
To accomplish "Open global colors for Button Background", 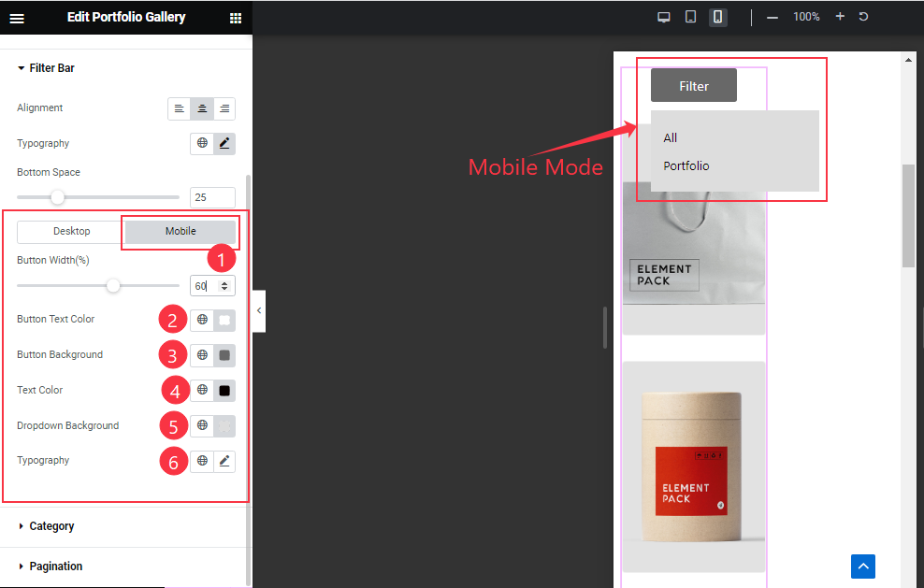I will click(202, 354).
